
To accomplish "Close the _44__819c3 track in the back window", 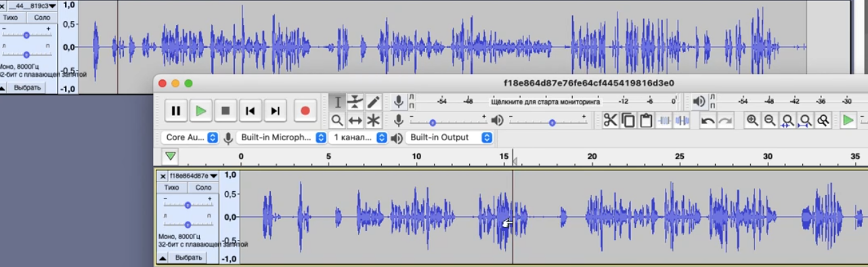I will coord(2,6).
